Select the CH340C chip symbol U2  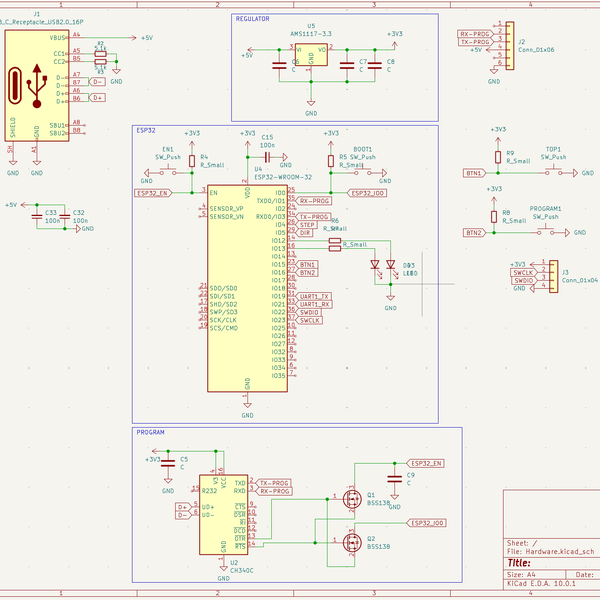point(223,514)
